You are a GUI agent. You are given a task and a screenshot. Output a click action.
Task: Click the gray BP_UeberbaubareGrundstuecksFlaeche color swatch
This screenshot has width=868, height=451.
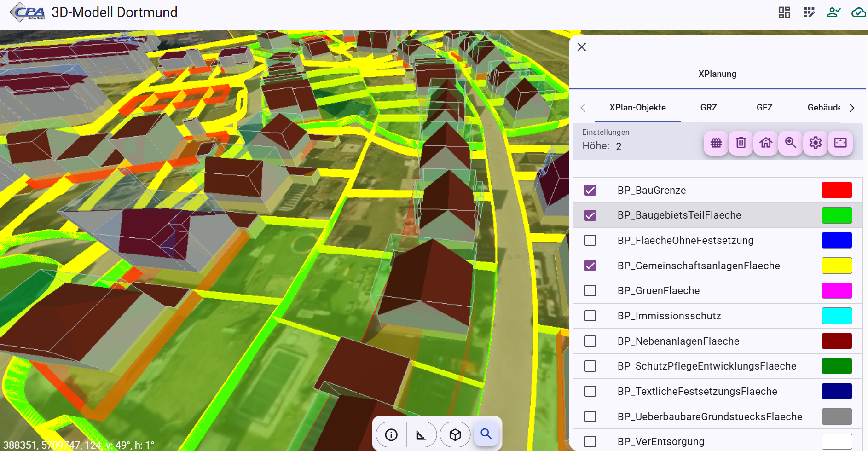tap(837, 416)
